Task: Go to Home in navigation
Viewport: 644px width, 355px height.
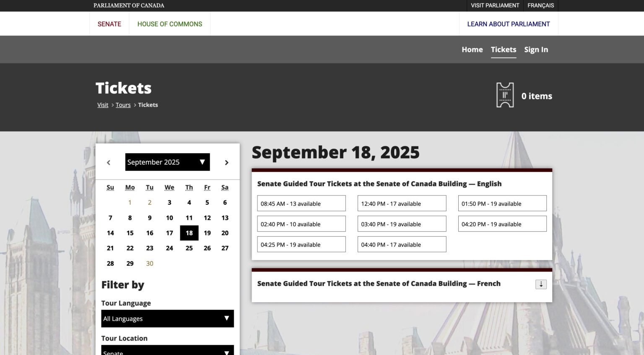Action: point(472,50)
